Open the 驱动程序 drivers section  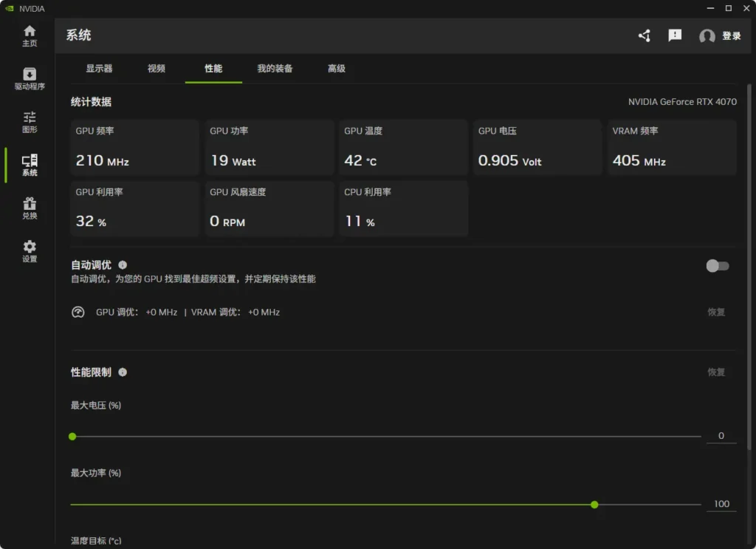coord(30,78)
